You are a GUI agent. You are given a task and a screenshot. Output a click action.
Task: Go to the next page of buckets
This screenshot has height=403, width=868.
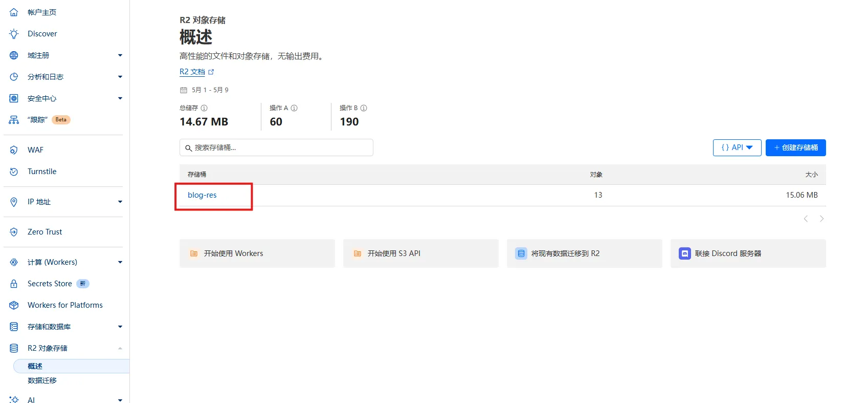pyautogui.click(x=821, y=219)
